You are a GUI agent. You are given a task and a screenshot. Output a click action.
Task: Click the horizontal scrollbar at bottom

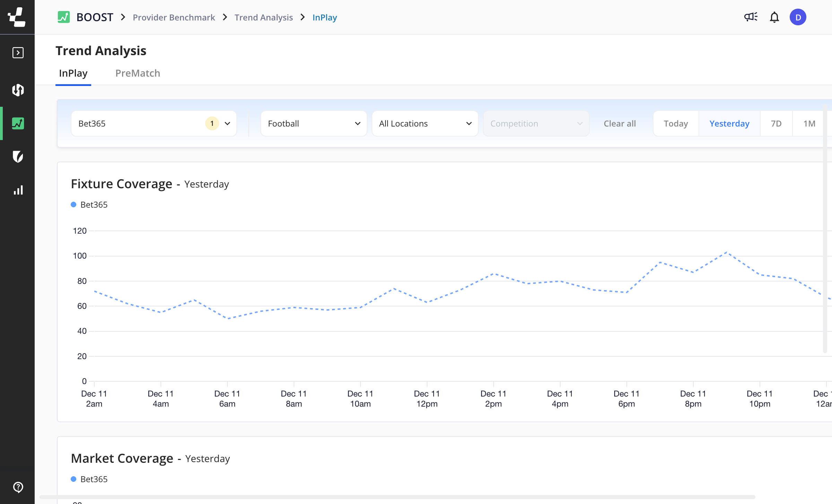(x=397, y=497)
